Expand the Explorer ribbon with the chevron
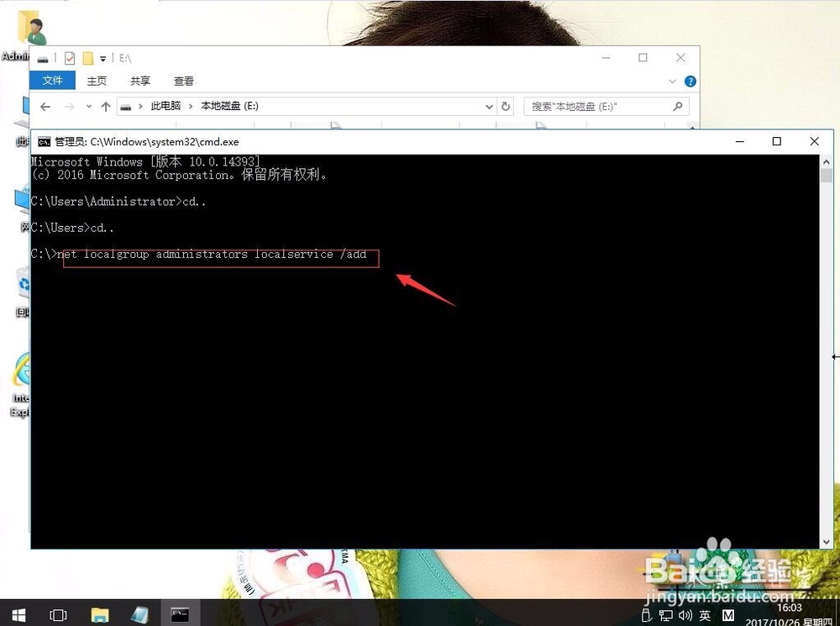The width and height of the screenshot is (840, 626). [x=672, y=82]
